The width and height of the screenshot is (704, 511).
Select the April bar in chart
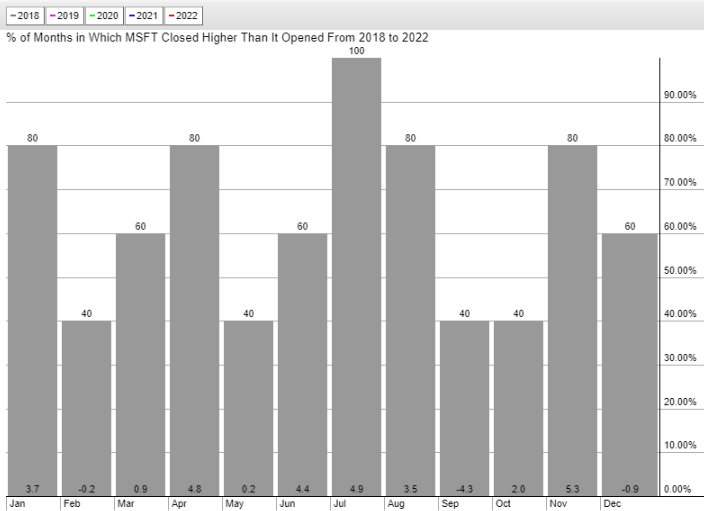click(x=194, y=321)
